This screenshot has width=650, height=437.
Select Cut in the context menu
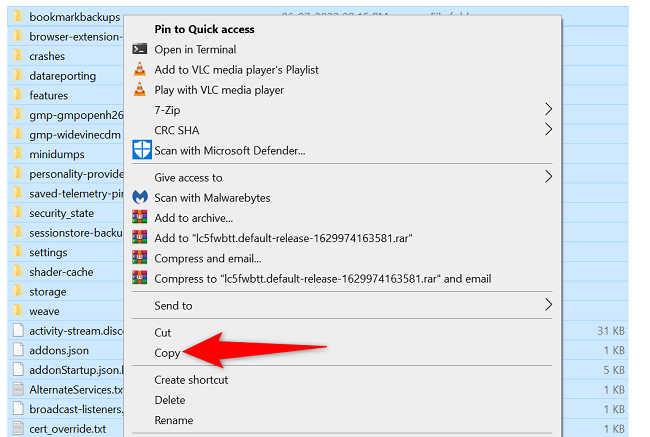(x=163, y=332)
